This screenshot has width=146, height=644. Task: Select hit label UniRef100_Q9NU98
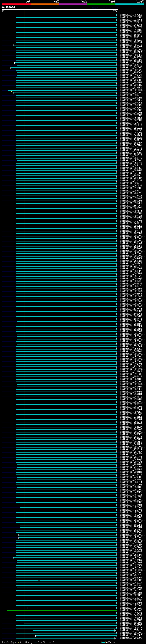click(x=131, y=638)
